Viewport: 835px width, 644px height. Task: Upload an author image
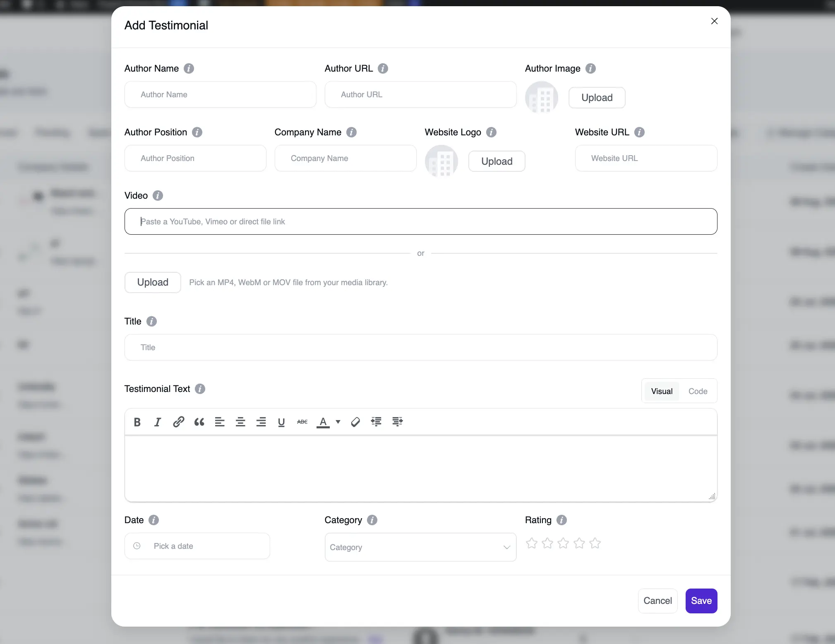point(597,98)
